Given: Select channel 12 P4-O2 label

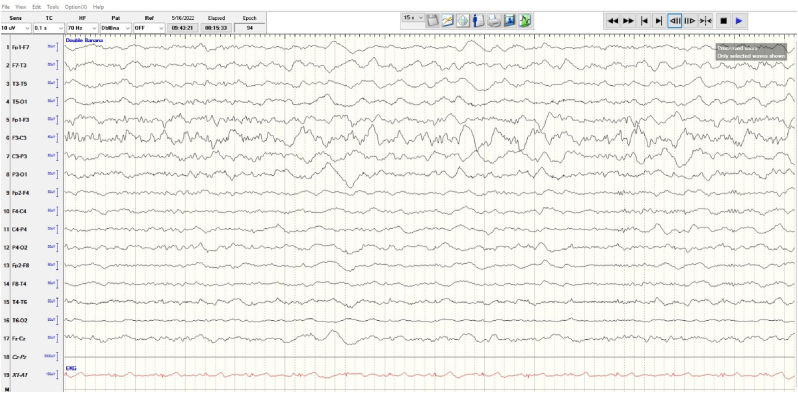Looking at the screenshot, I should pos(21,247).
